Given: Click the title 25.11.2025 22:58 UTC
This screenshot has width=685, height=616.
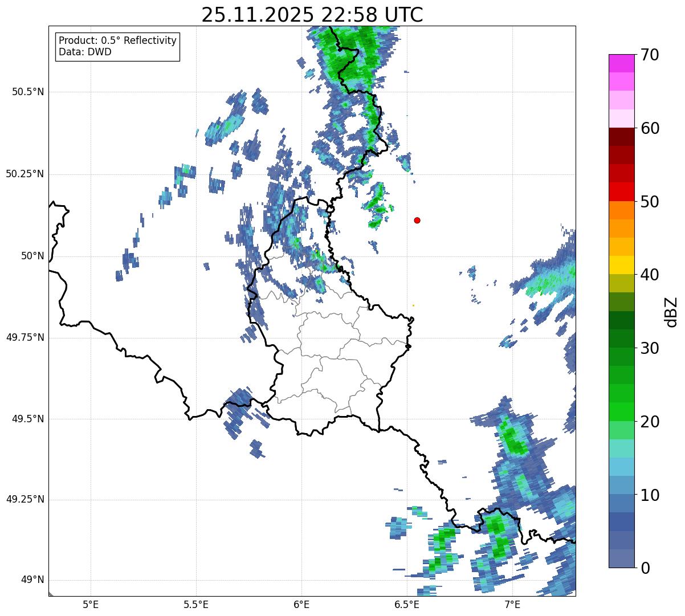Looking at the screenshot, I should click(312, 14).
